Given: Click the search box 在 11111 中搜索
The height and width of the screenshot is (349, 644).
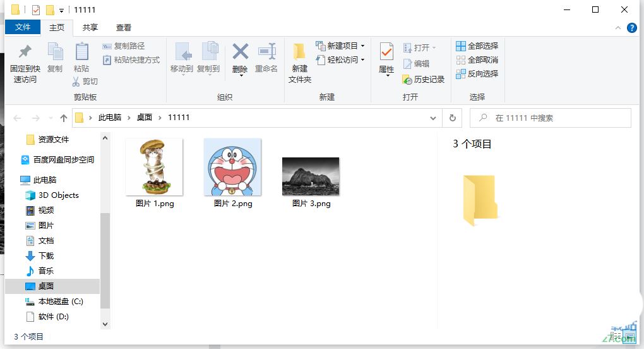Looking at the screenshot, I should (551, 118).
